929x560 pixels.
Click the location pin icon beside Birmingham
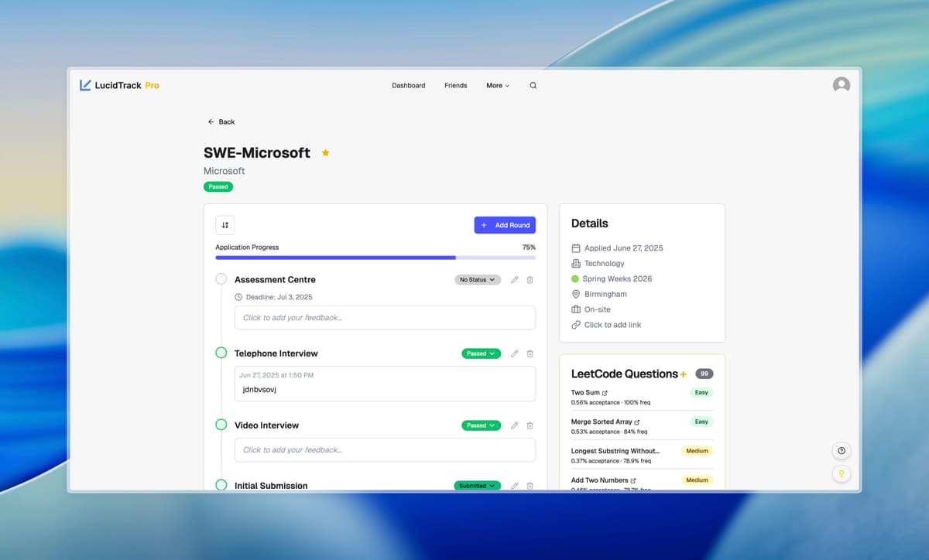pyautogui.click(x=576, y=295)
